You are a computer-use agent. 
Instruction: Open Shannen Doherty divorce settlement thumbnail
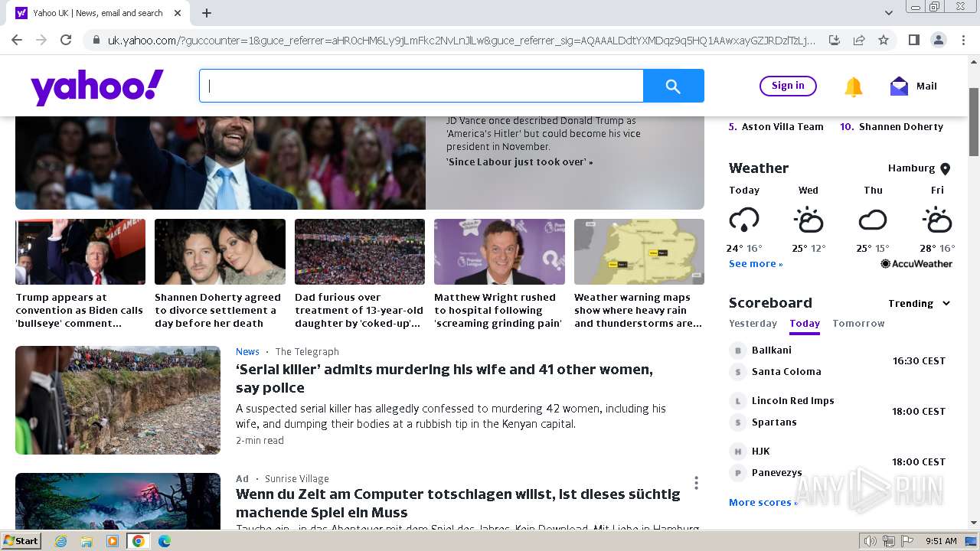tap(220, 252)
